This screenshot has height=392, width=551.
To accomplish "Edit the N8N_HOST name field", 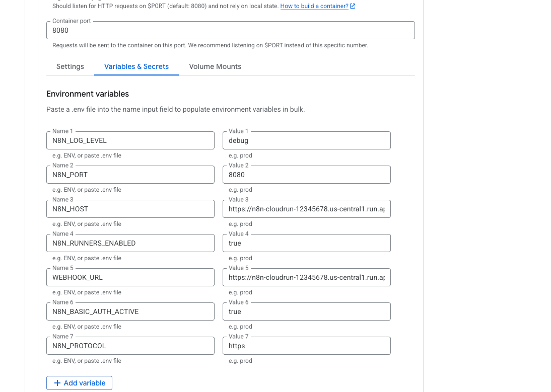I will (x=130, y=209).
